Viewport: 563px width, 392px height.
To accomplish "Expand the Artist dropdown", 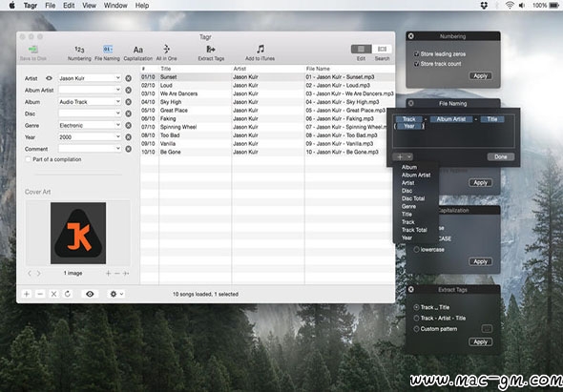I will [x=117, y=78].
